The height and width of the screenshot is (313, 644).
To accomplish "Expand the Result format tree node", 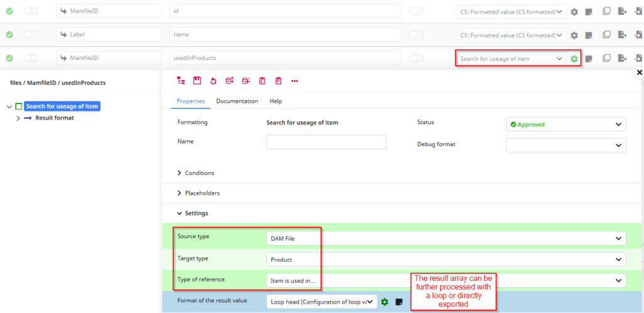I will click(x=18, y=118).
